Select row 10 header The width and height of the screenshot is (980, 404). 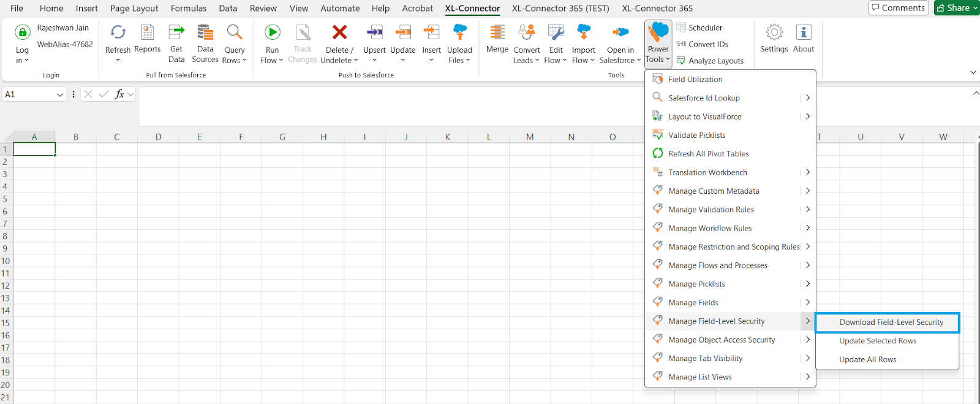6,261
